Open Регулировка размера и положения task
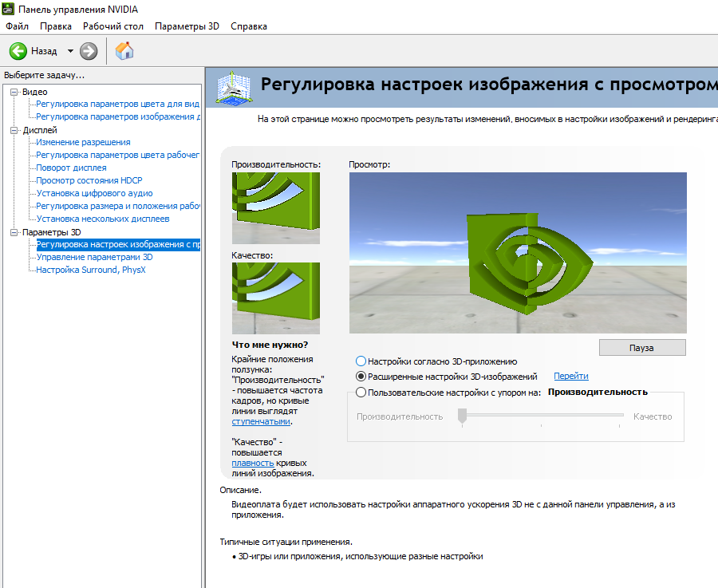 pyautogui.click(x=118, y=206)
